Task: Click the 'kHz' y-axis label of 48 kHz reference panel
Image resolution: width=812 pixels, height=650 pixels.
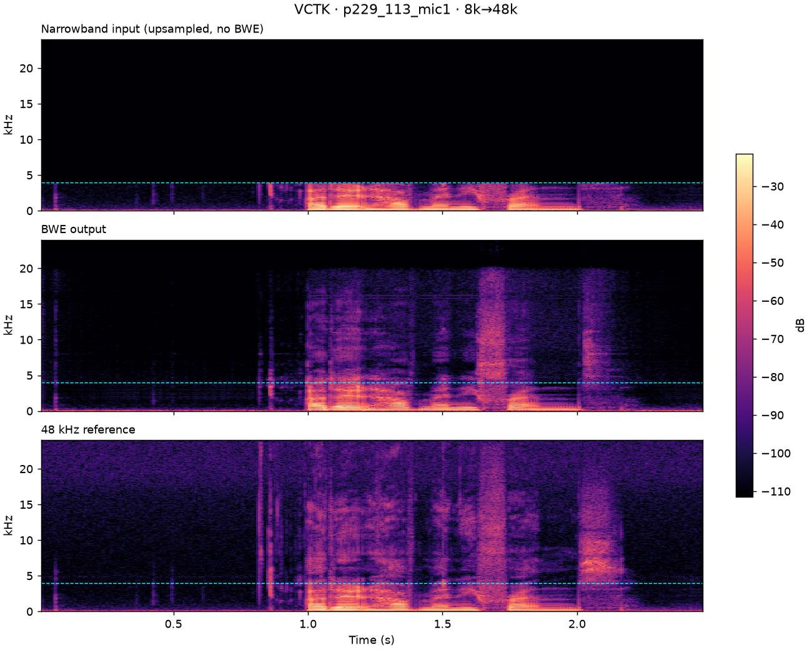Action: click(x=8, y=526)
